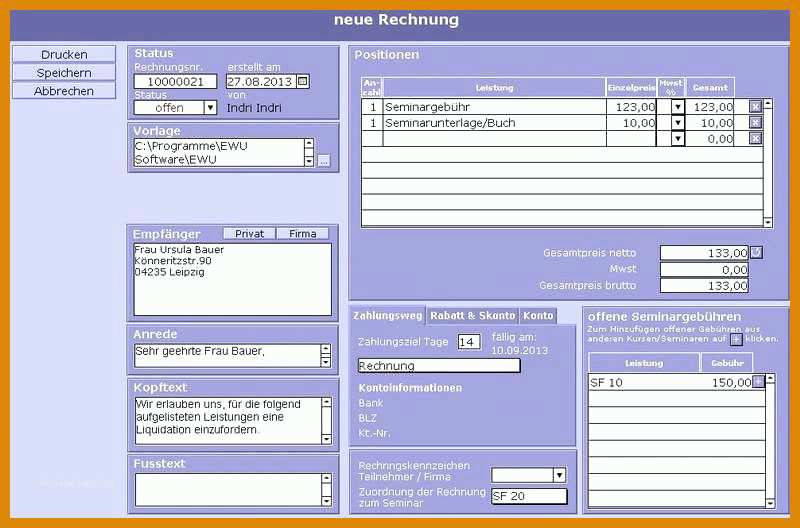Add SF 10 open fee via the plus icon

pos(758,381)
